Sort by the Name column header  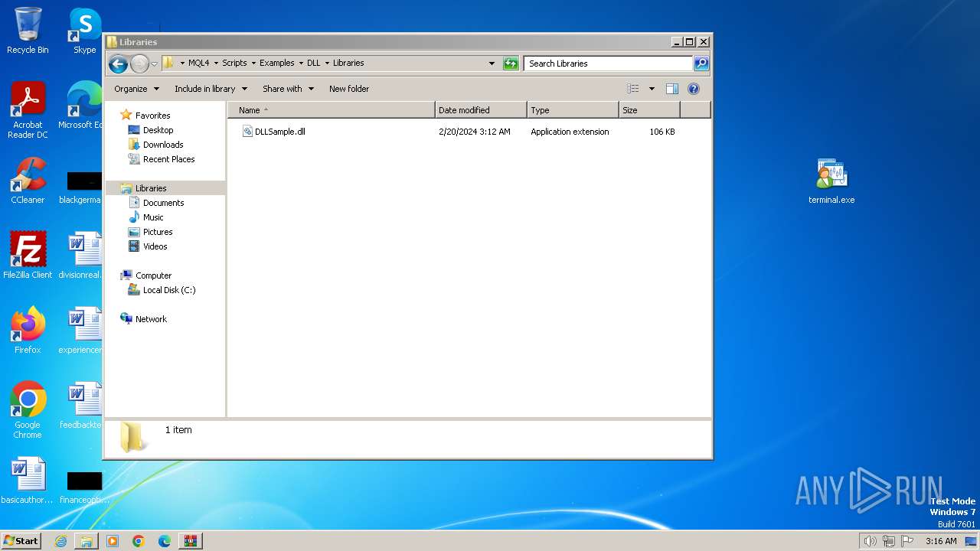332,110
